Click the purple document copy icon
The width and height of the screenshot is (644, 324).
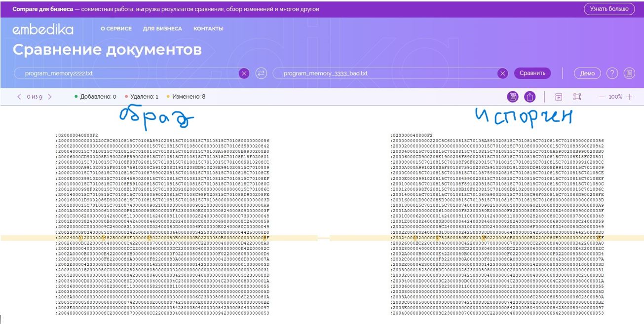[x=513, y=97]
